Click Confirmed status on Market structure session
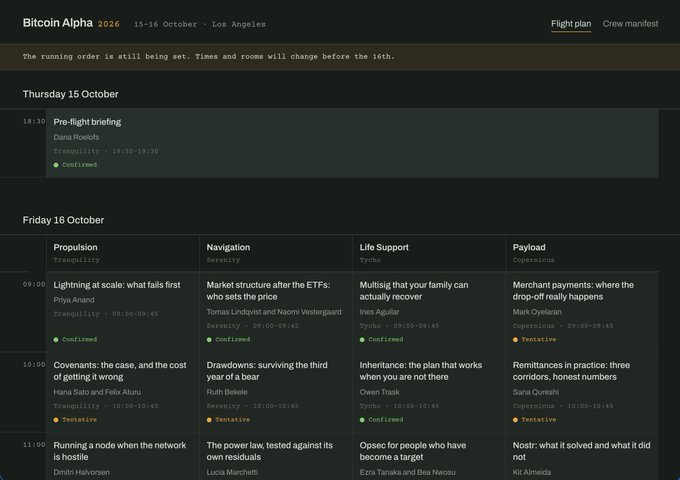 (229, 340)
